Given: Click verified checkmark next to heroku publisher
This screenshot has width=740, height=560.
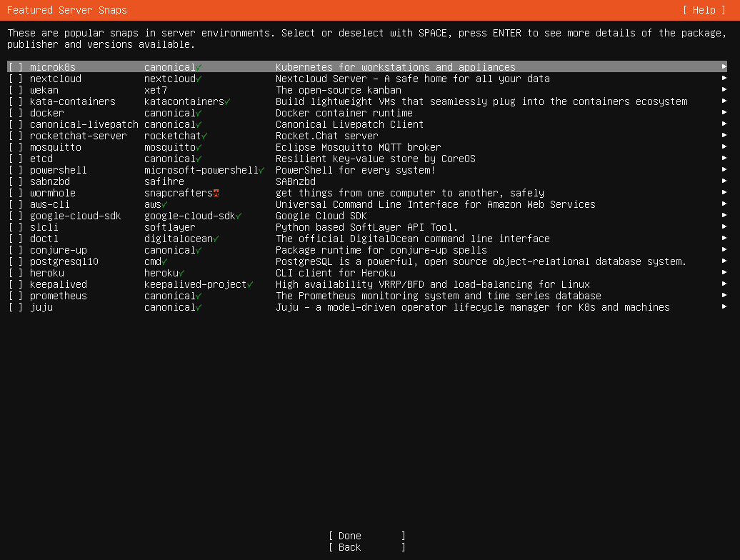Looking at the screenshot, I should [181, 273].
